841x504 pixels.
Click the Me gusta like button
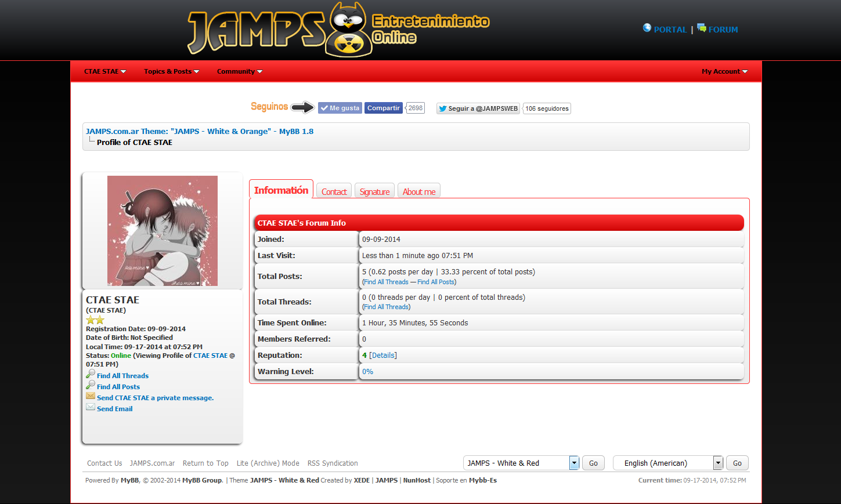click(340, 108)
